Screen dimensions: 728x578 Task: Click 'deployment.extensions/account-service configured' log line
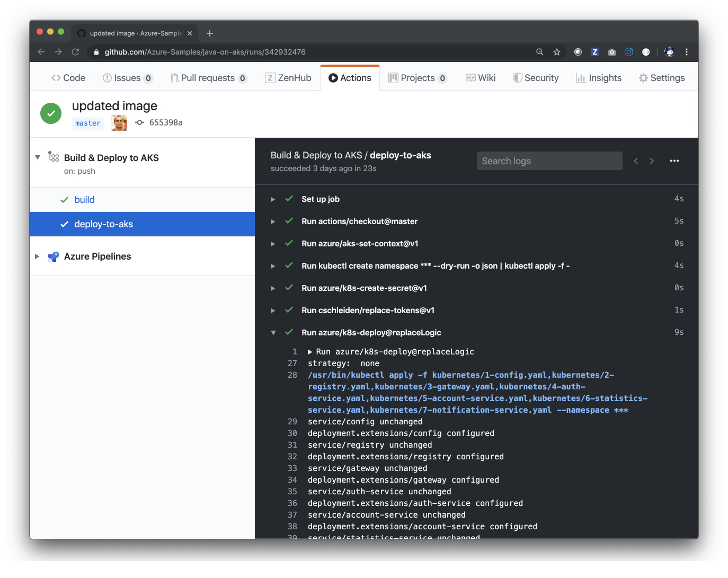click(x=422, y=527)
